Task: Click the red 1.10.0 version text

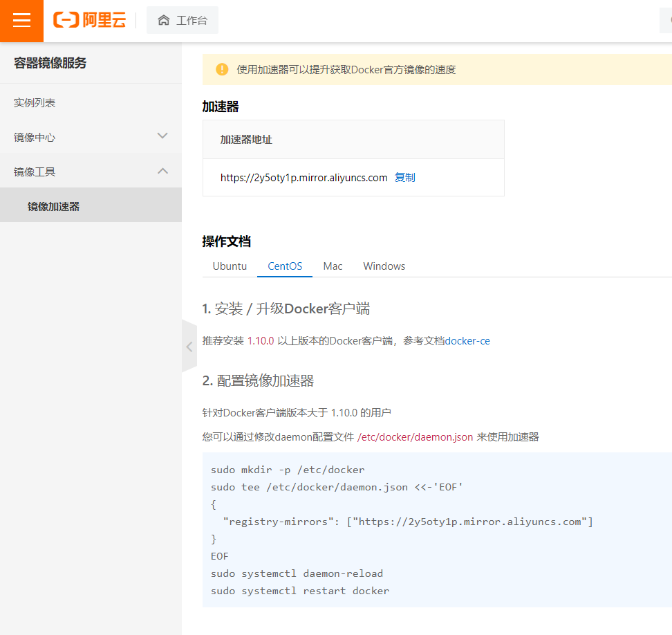Action: click(x=261, y=341)
